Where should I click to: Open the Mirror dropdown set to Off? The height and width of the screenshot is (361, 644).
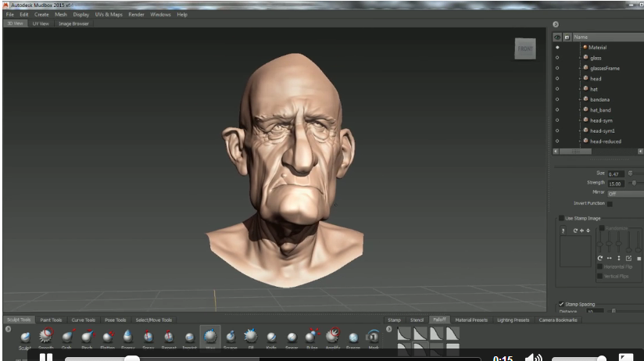(x=625, y=193)
